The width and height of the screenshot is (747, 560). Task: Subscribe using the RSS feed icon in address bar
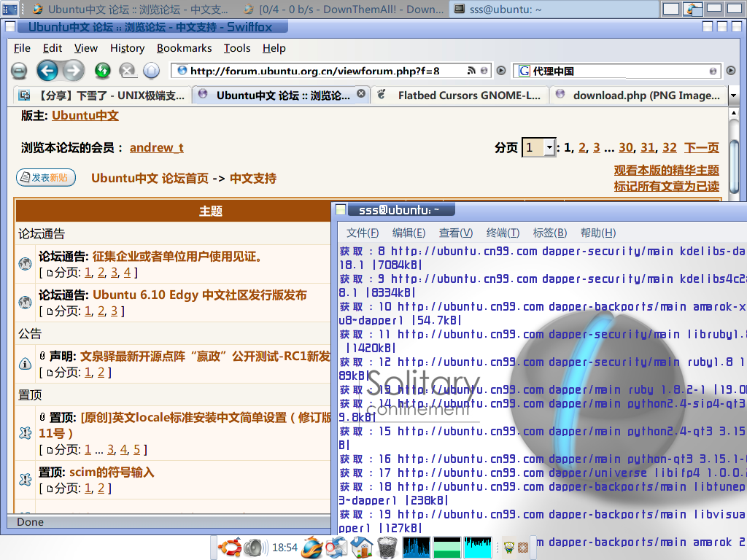tap(471, 71)
